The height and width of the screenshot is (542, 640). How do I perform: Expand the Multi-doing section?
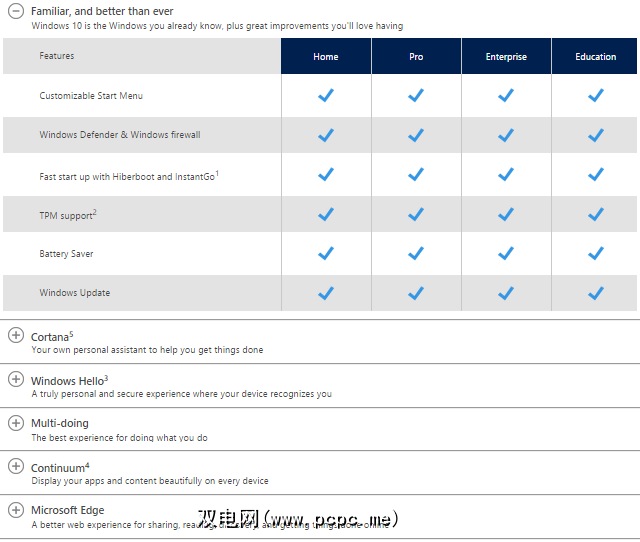pyautogui.click(x=15, y=423)
